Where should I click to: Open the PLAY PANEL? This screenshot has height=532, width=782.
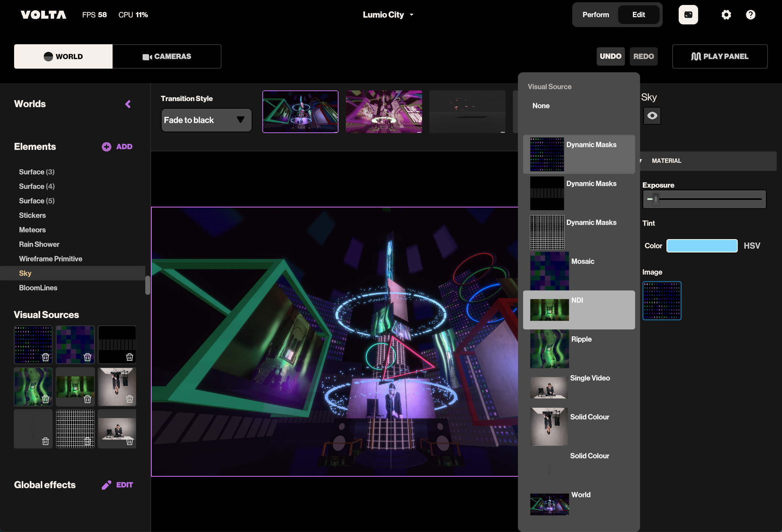coord(719,56)
